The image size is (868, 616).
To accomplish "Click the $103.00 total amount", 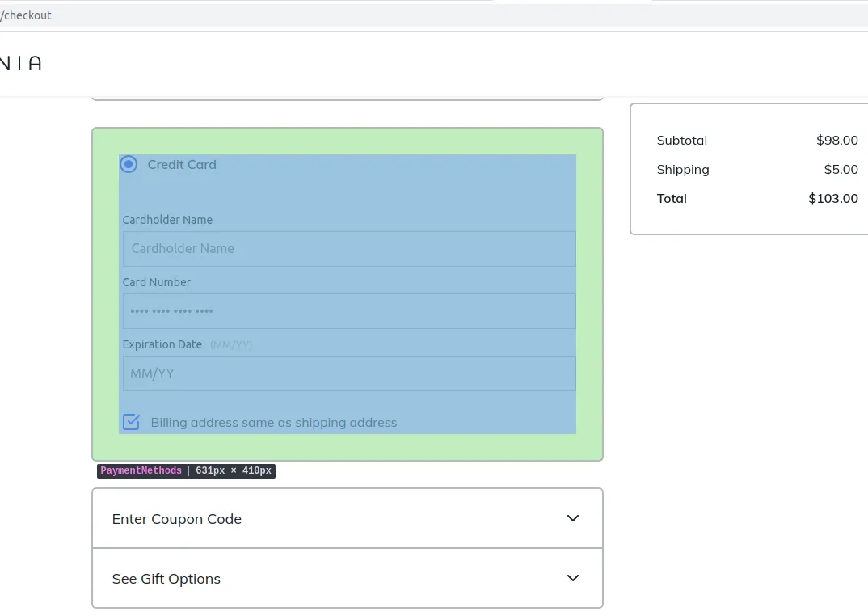I will coord(832,198).
